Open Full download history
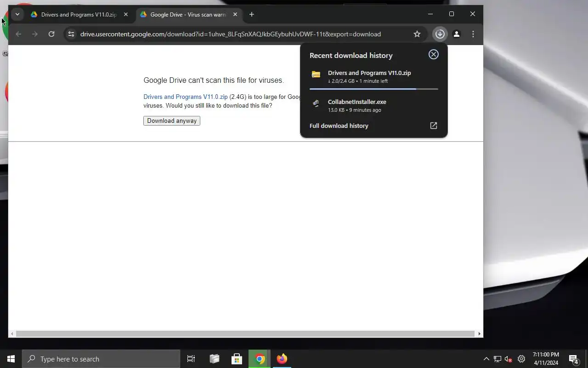 (339, 126)
